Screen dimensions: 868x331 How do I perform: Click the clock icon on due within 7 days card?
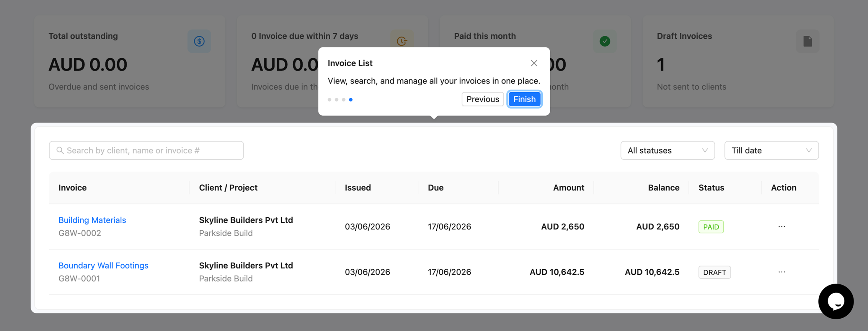402,41
